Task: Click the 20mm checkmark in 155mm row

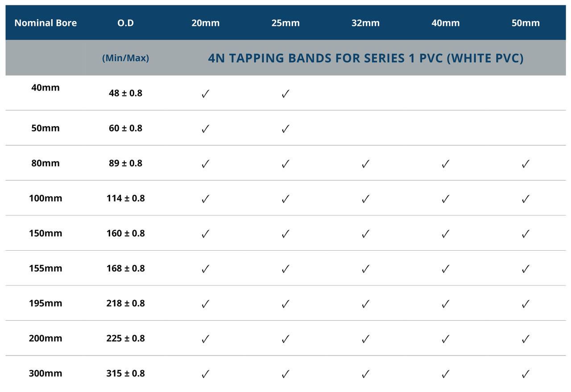Action: tap(206, 269)
